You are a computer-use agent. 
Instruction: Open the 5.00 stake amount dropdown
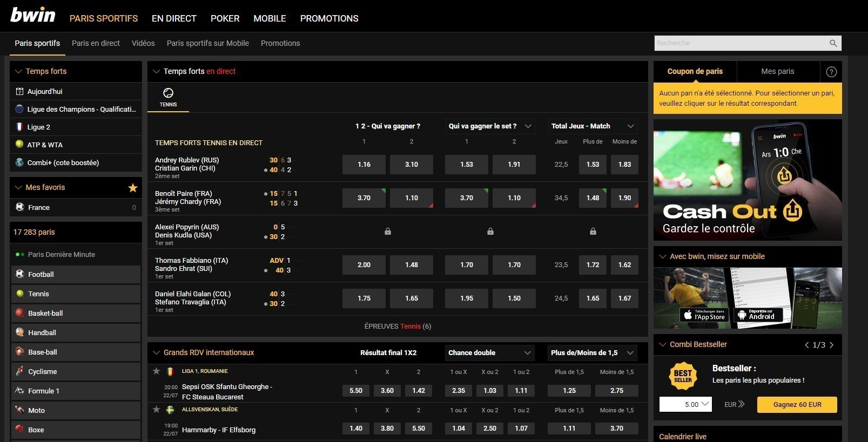click(685, 404)
